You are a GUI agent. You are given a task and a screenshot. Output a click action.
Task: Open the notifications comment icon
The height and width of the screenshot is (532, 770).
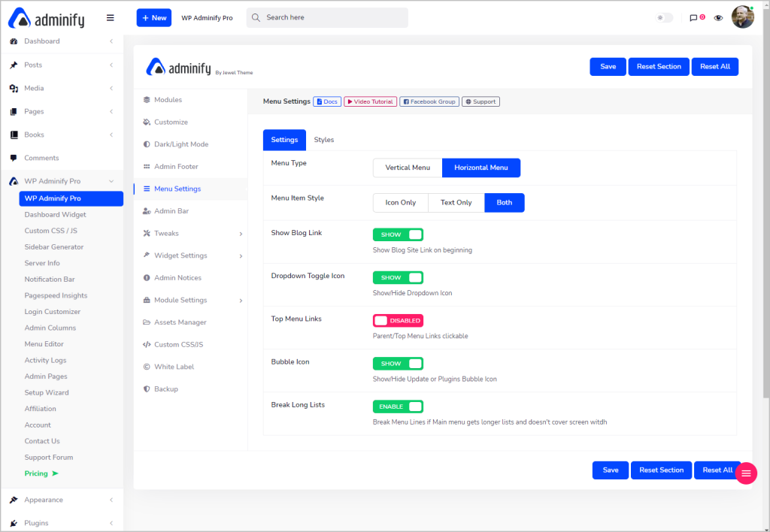click(x=693, y=18)
